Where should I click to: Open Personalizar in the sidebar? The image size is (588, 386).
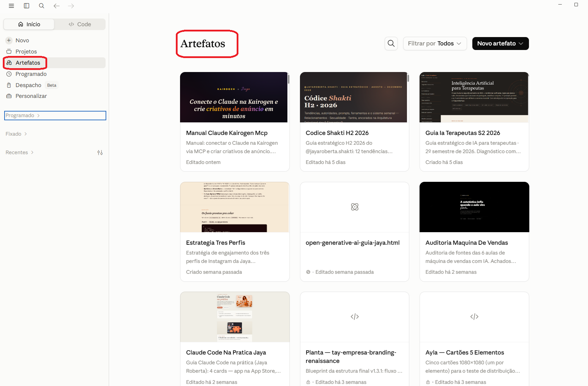click(x=55, y=96)
